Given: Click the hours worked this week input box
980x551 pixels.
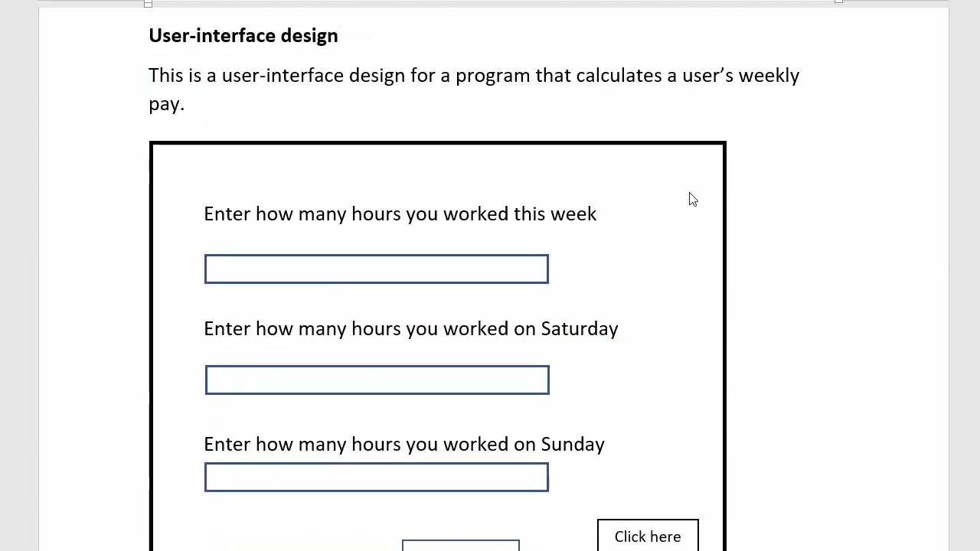Looking at the screenshot, I should (376, 269).
